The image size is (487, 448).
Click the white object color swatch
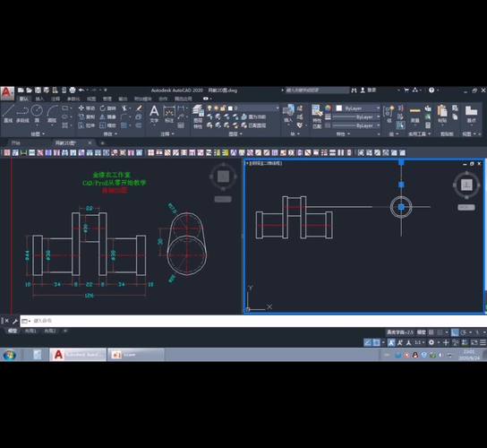coord(339,108)
